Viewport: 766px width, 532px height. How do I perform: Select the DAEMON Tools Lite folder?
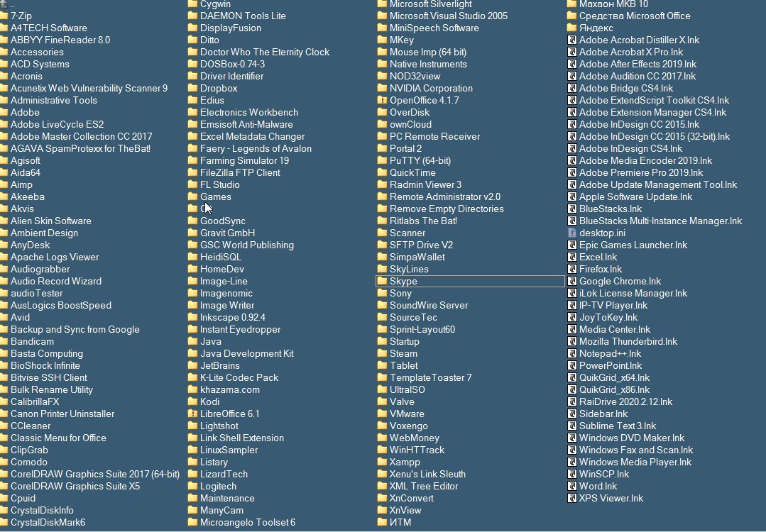[x=243, y=16]
